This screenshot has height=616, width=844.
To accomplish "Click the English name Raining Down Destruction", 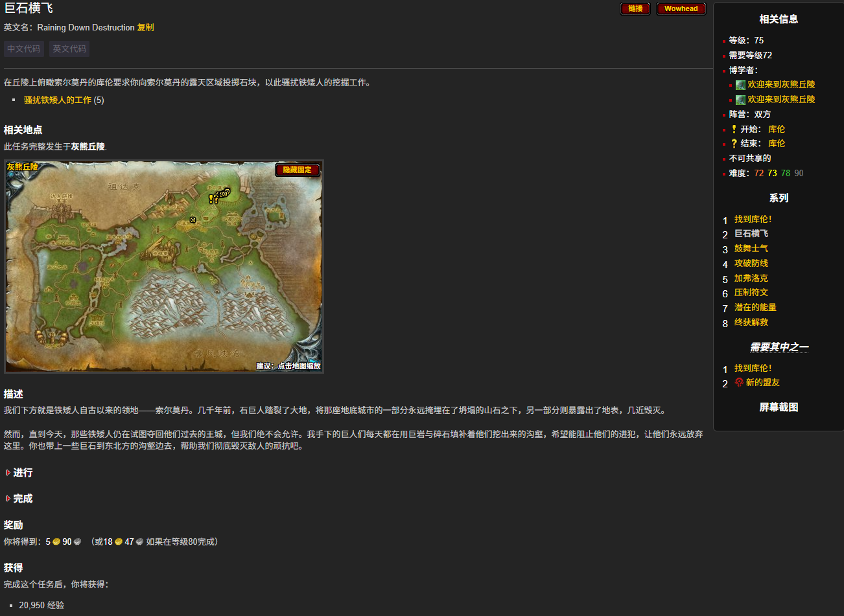I will (86, 27).
